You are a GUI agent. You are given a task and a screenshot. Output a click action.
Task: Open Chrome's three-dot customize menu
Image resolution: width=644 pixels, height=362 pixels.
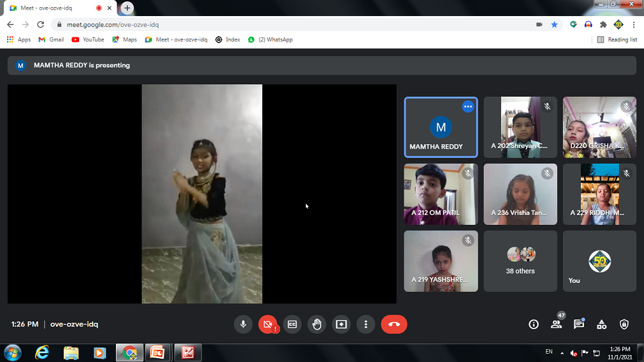pos(634,24)
